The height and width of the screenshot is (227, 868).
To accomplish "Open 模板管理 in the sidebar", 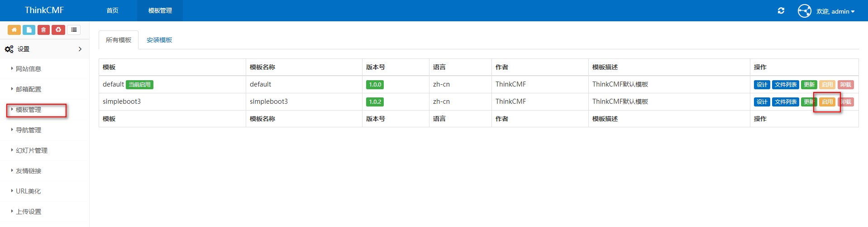I will [x=29, y=110].
